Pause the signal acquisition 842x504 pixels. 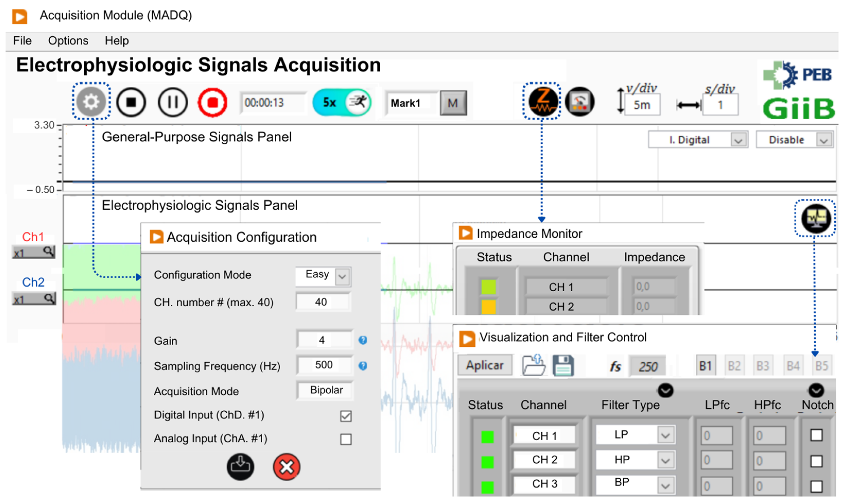pos(173,102)
